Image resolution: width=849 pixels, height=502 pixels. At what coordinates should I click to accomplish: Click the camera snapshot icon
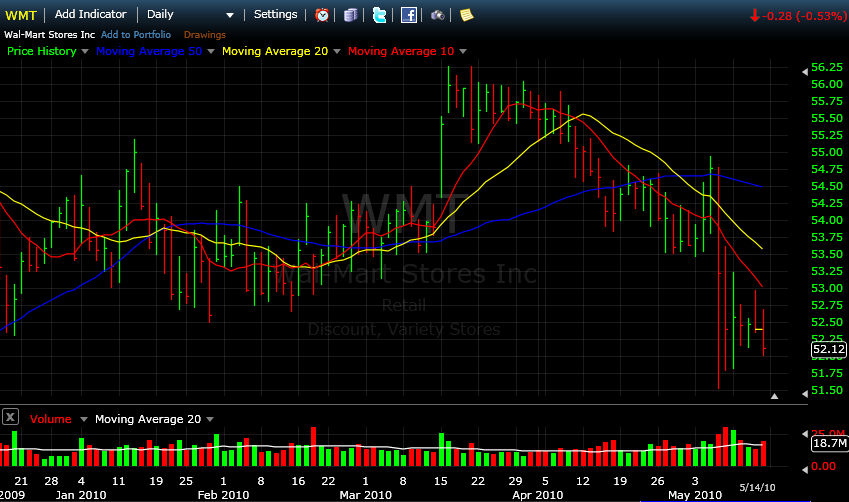[x=437, y=15]
